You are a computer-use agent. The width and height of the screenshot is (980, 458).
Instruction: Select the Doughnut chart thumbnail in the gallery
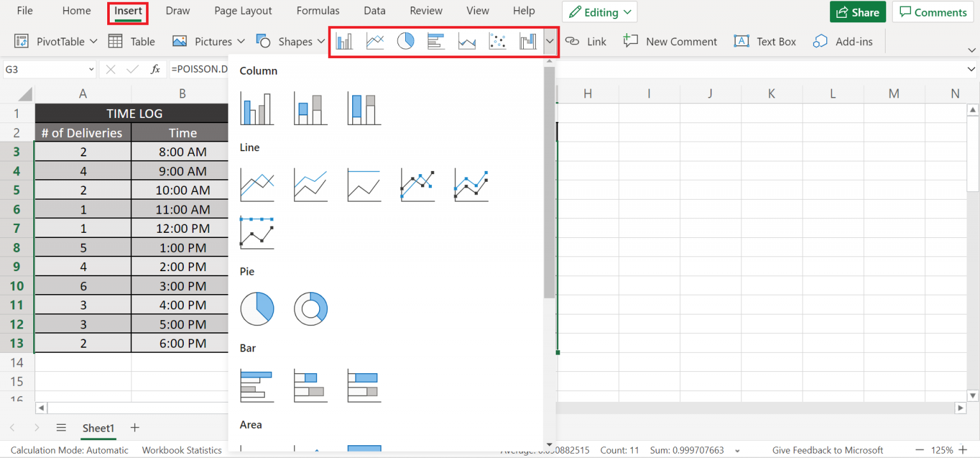coord(311,308)
